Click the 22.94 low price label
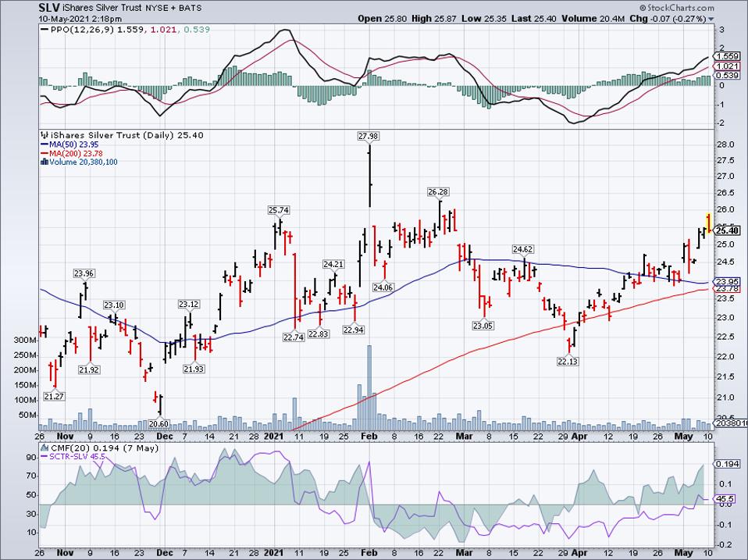Screen dimensions: 748x560 [354, 330]
